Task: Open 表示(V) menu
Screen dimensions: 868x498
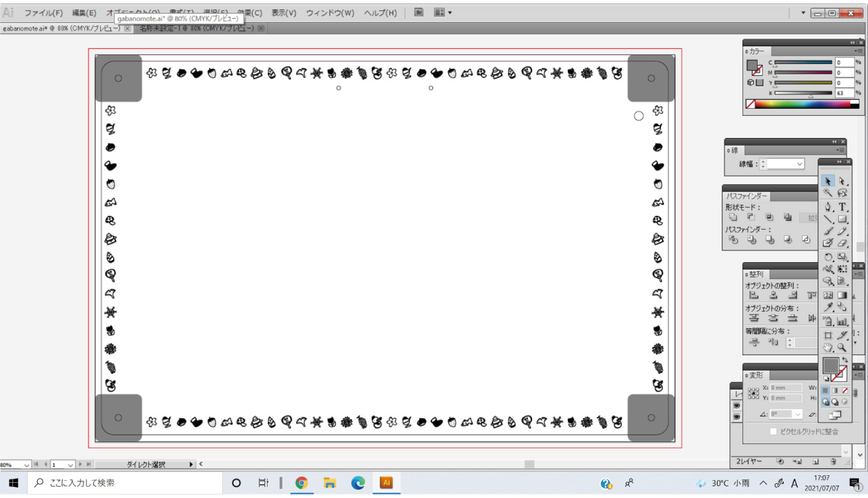Action: (x=284, y=13)
